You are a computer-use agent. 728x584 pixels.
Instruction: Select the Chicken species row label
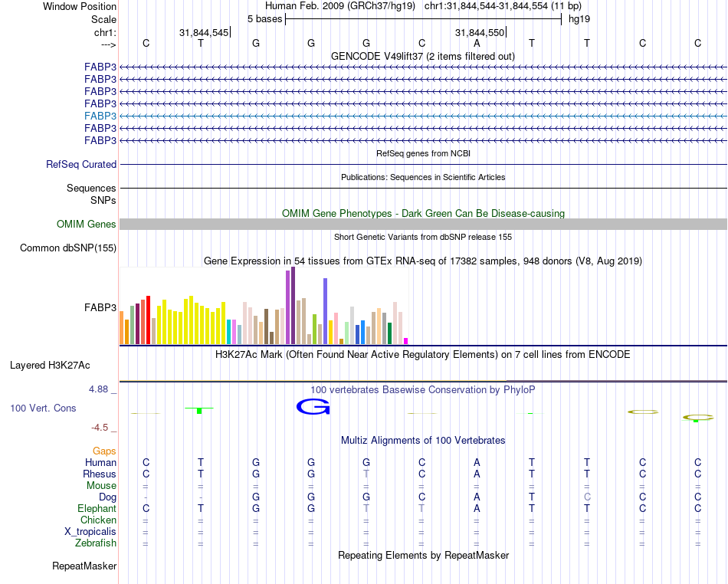pyautogui.click(x=98, y=520)
